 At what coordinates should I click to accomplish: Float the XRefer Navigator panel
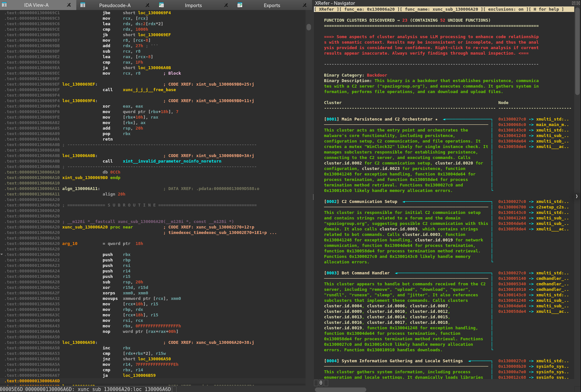pos(574,3)
